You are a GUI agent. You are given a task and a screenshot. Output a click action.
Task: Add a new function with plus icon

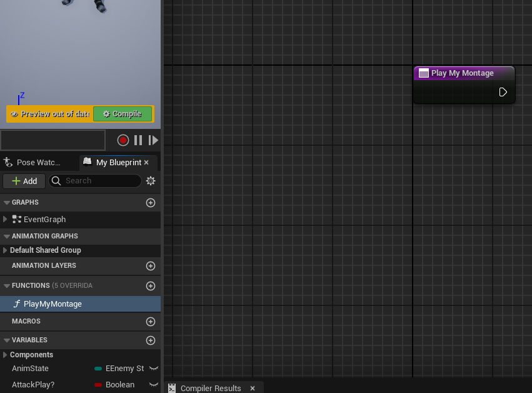point(151,286)
